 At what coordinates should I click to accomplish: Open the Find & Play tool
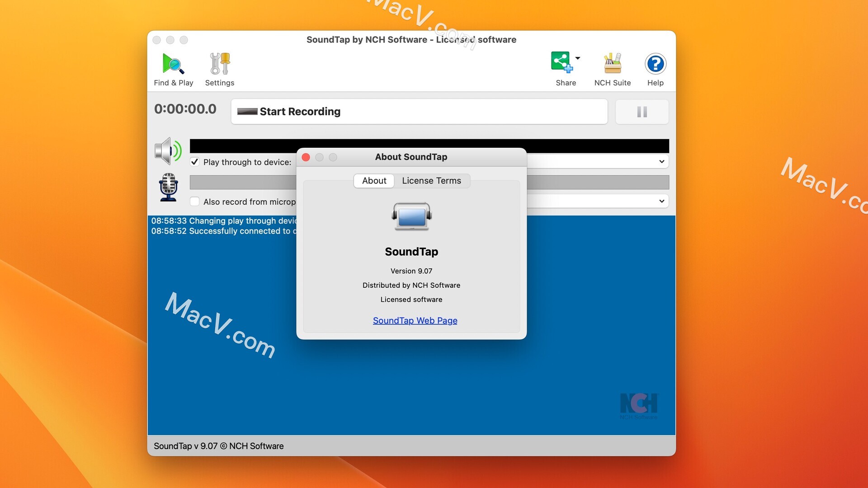coord(174,70)
